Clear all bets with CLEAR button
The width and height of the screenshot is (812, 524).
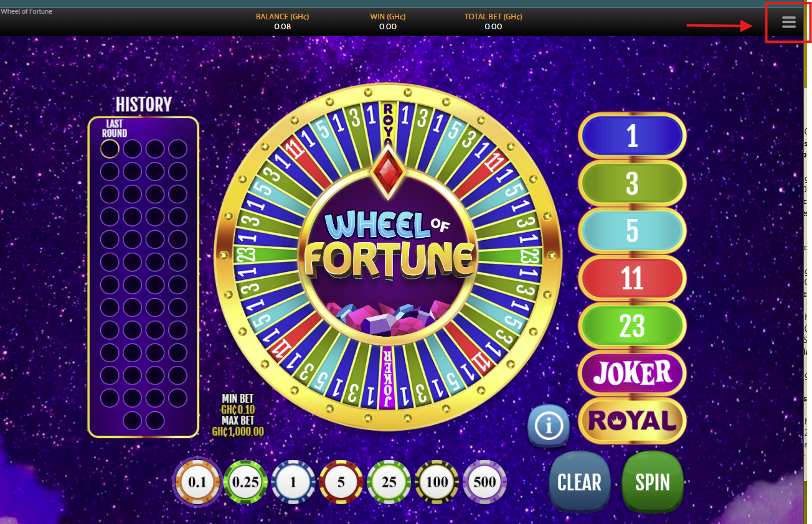pos(580,482)
